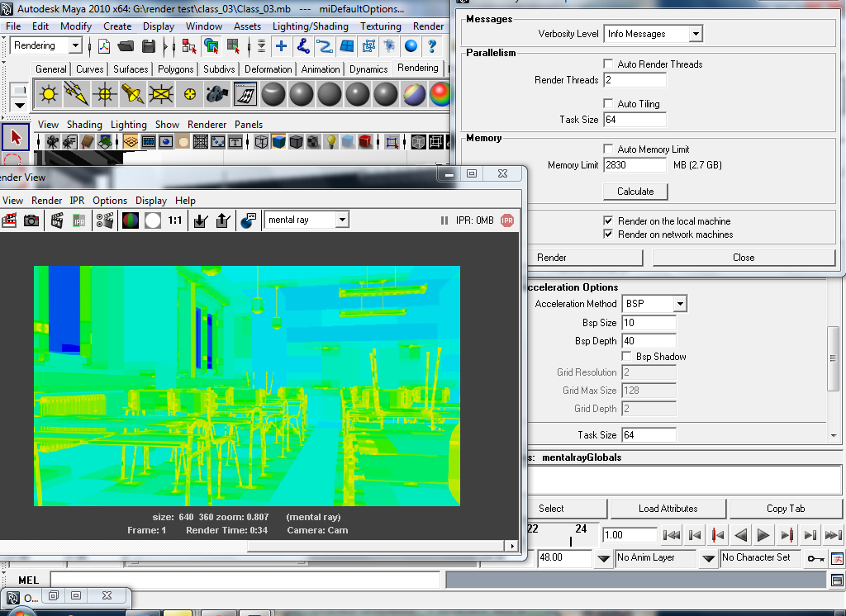Screen dimensions: 846x616
Task: Set Render View to 1:1 real size
Action: (175, 220)
